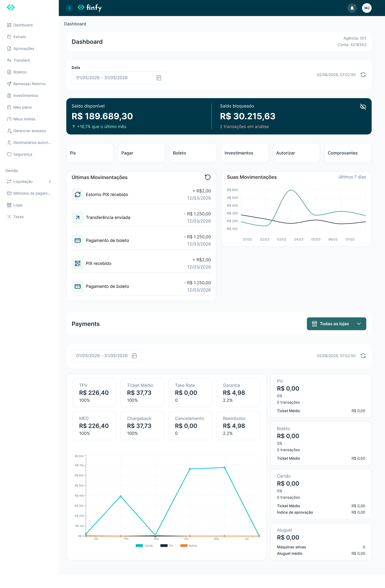This screenshot has width=385, height=588.
Task: Refresh Payments data next to timestamp
Action: pyautogui.click(x=363, y=356)
